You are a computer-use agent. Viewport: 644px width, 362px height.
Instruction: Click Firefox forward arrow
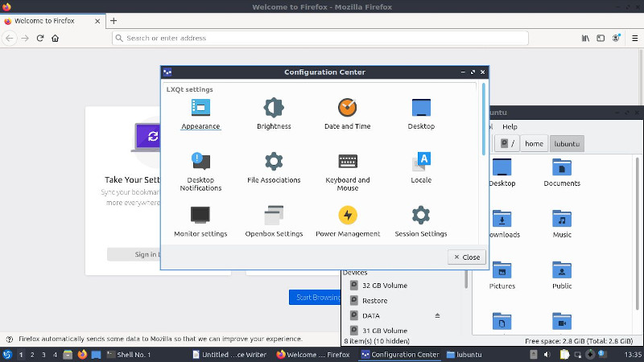coord(25,38)
